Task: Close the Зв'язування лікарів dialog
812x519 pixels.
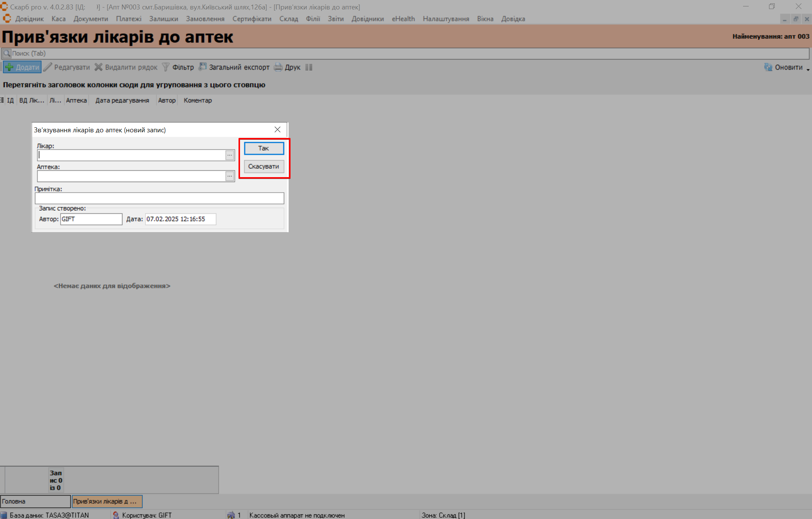Action: point(277,130)
